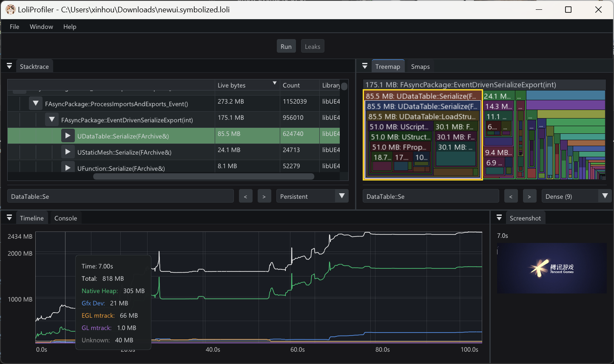614x364 pixels.
Task: Open the Treemap panel dropdown triangle icon
Action: (365, 66)
